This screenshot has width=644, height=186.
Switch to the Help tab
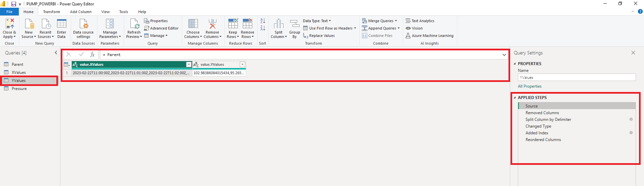[142, 12]
